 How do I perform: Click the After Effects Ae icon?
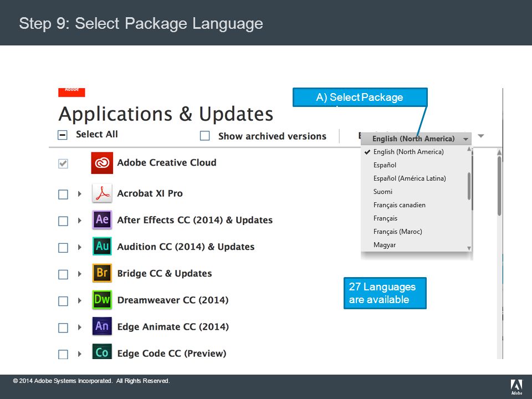(x=102, y=219)
